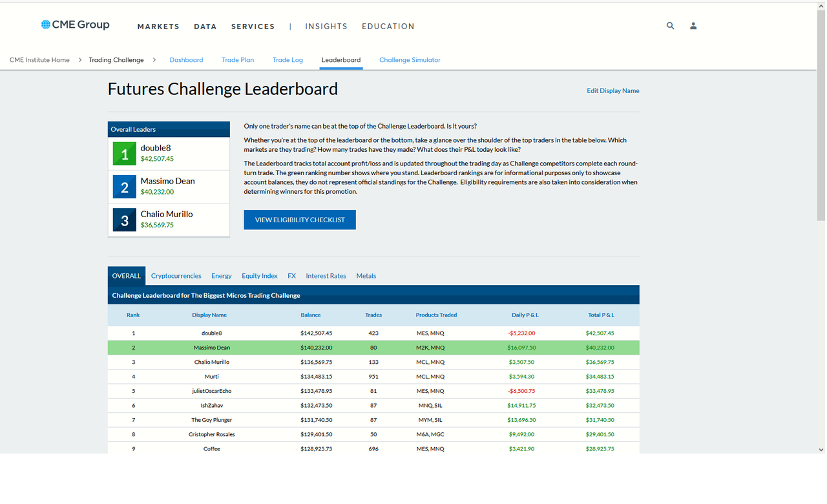The image size is (827, 504).
Task: Click daily P&L -$5,232.00
Action: [521, 333]
